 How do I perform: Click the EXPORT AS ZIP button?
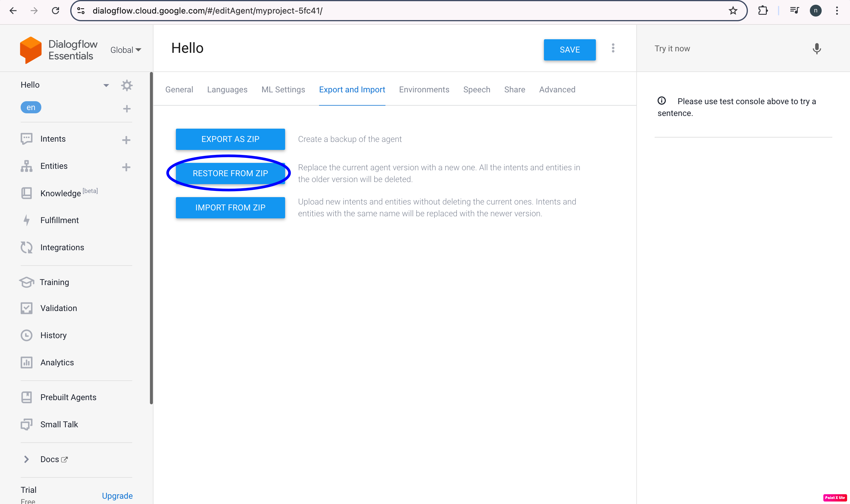click(x=230, y=139)
